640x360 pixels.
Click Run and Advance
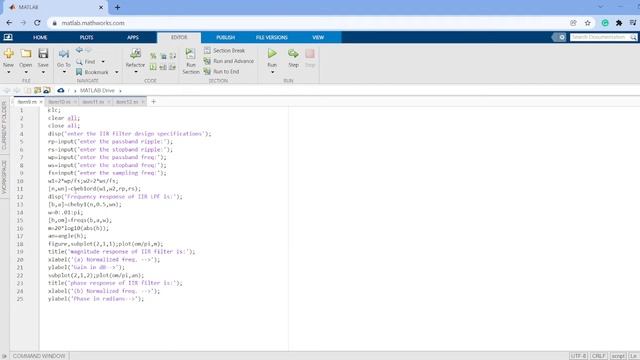coord(229,61)
